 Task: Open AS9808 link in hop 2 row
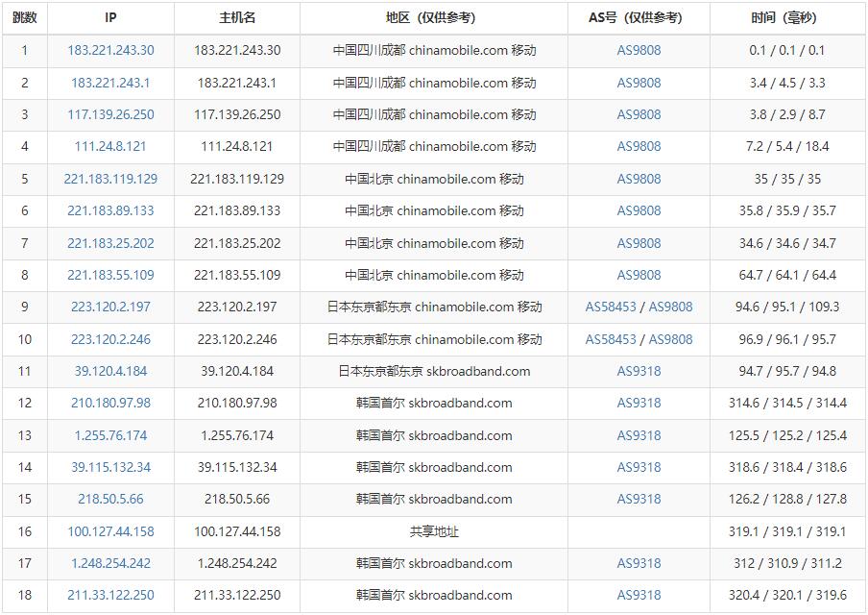coord(639,83)
